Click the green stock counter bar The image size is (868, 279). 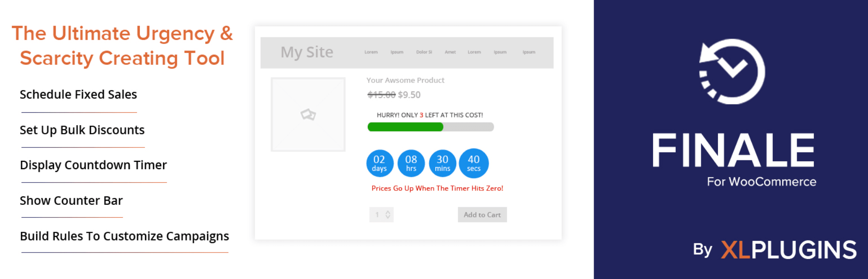[405, 127]
